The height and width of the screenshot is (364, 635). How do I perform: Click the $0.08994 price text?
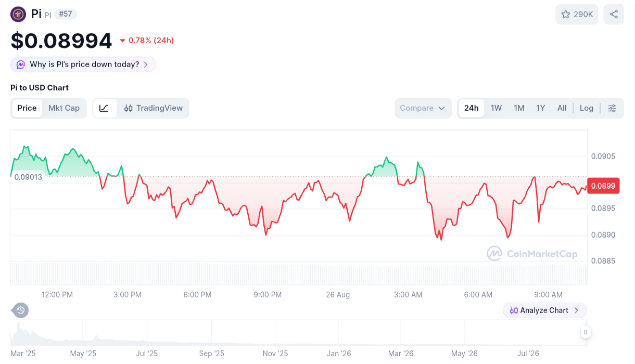tap(61, 41)
